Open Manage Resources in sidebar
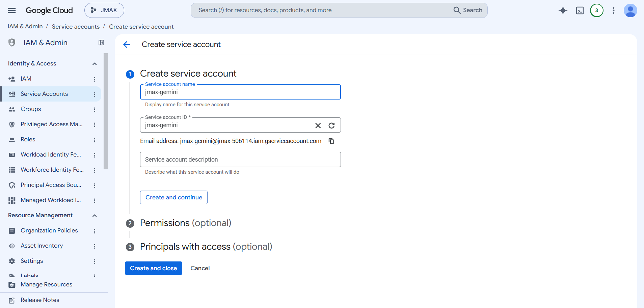Viewport: 644px width, 308px height. click(46, 284)
